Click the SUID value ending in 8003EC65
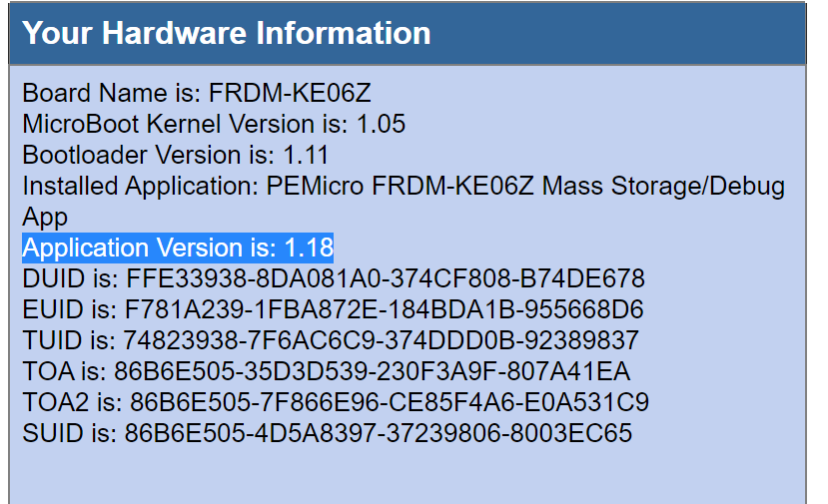 (x=379, y=433)
